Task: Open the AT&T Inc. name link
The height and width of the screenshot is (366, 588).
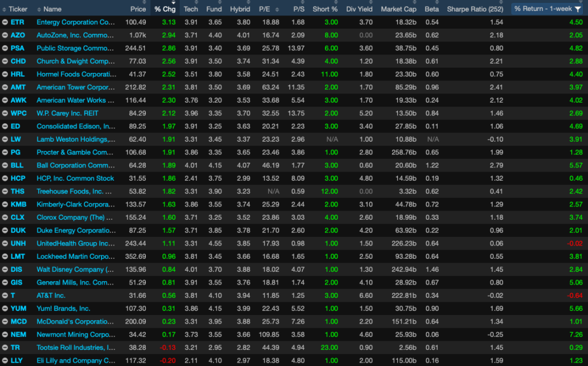Action: [x=51, y=295]
